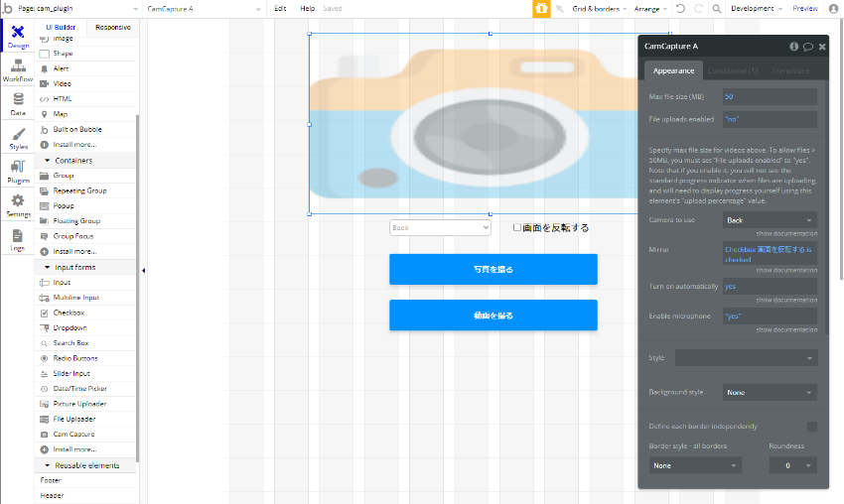Select the Floating Group container

tap(86, 220)
